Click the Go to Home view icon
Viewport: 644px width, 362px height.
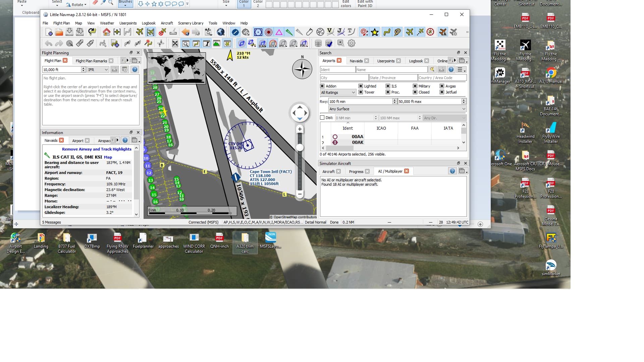(x=106, y=32)
